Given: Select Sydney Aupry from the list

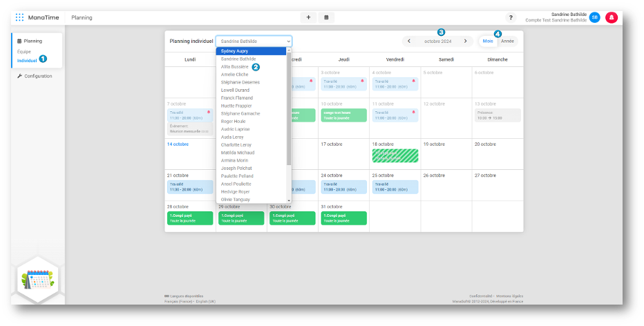Looking at the screenshot, I should pyautogui.click(x=235, y=51).
